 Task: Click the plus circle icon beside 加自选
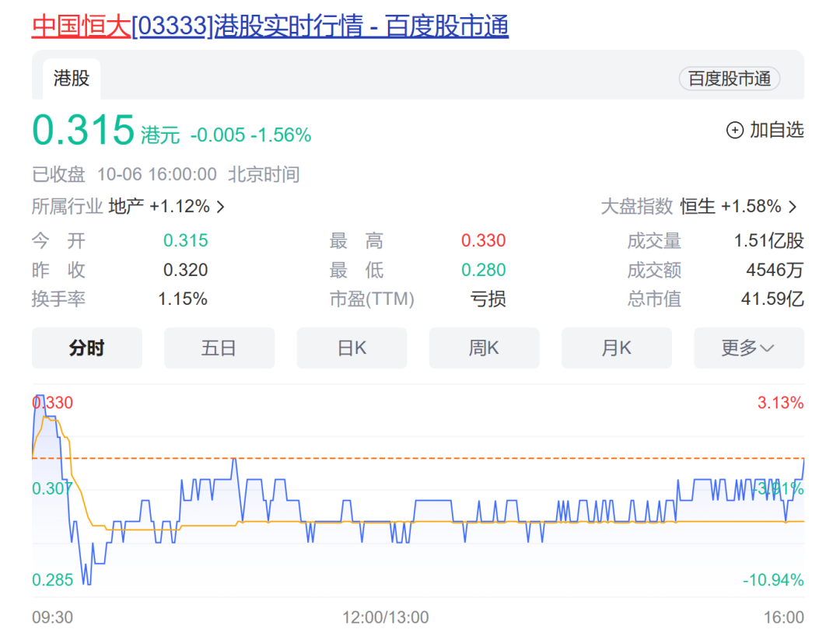734,130
